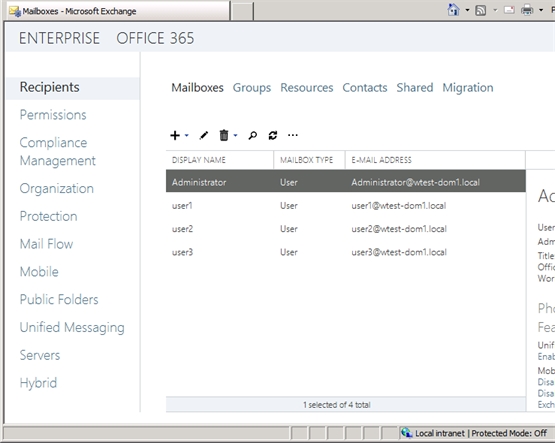Switch to the Mailboxes tab
Image resolution: width=555 pixels, height=443 pixels.
tap(197, 88)
